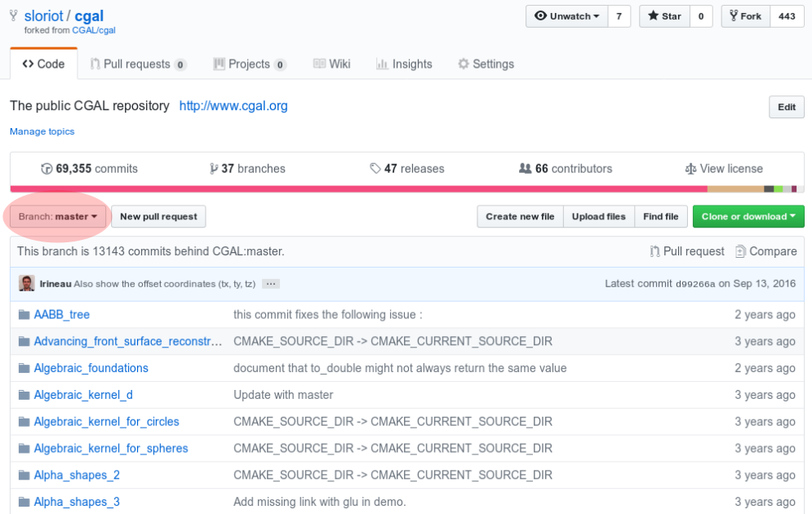The image size is (812, 514).
Task: Open commit message about offset coordinates
Action: coord(165,284)
